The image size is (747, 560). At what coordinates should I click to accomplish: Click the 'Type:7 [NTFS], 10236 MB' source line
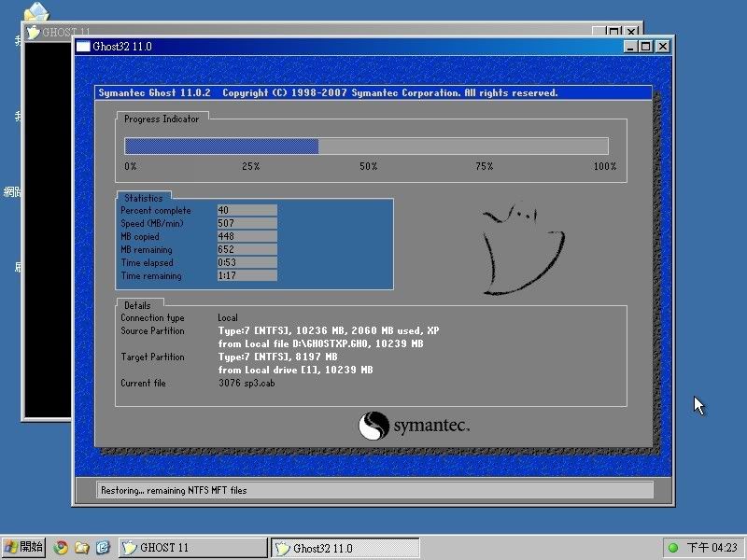tap(329, 330)
